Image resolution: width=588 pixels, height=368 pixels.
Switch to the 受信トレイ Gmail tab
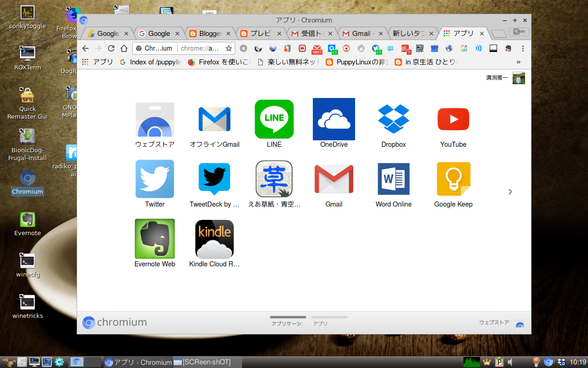pyautogui.click(x=312, y=34)
